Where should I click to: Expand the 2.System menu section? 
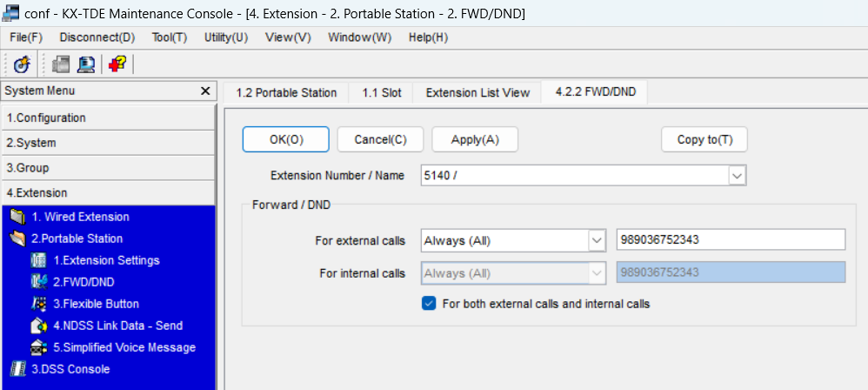coord(107,143)
